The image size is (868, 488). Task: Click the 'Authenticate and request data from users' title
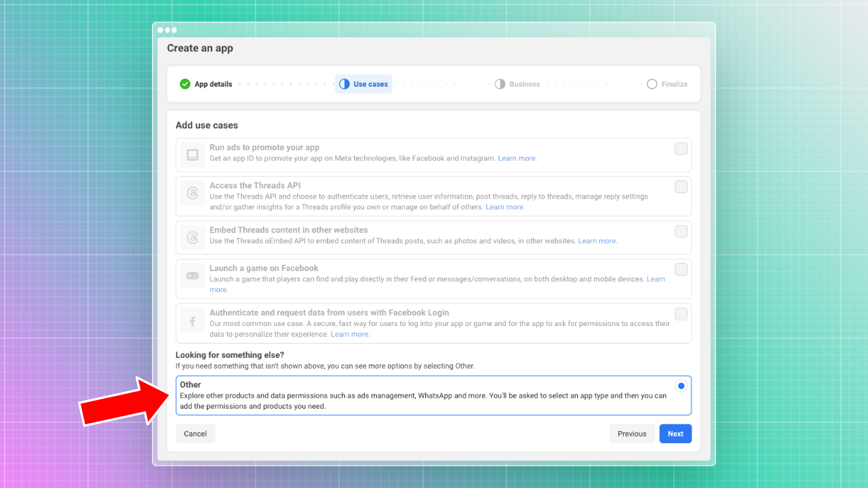tap(329, 312)
